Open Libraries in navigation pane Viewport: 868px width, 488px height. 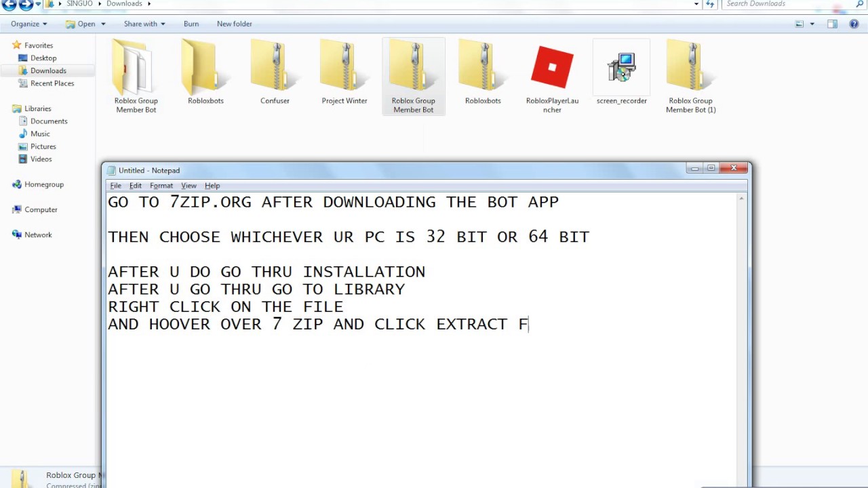point(37,108)
